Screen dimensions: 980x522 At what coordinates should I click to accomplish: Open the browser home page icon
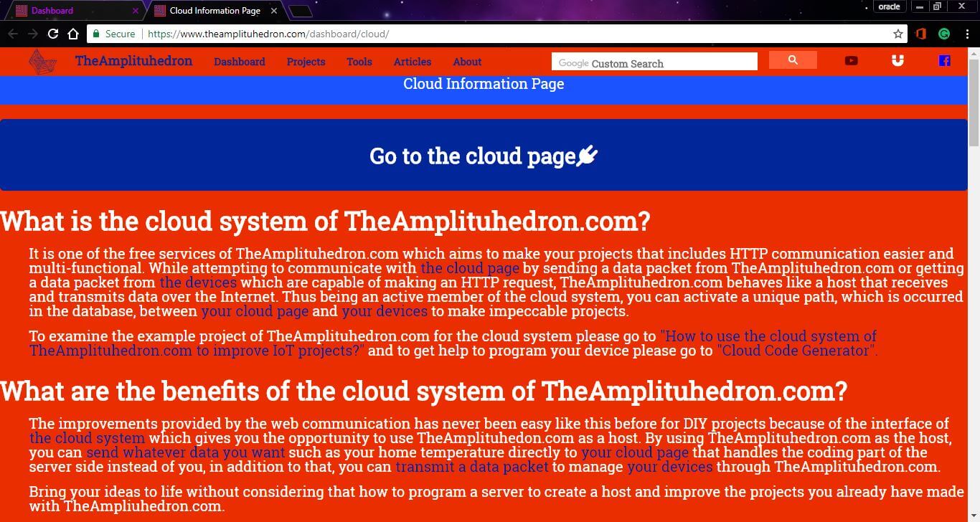[x=72, y=34]
